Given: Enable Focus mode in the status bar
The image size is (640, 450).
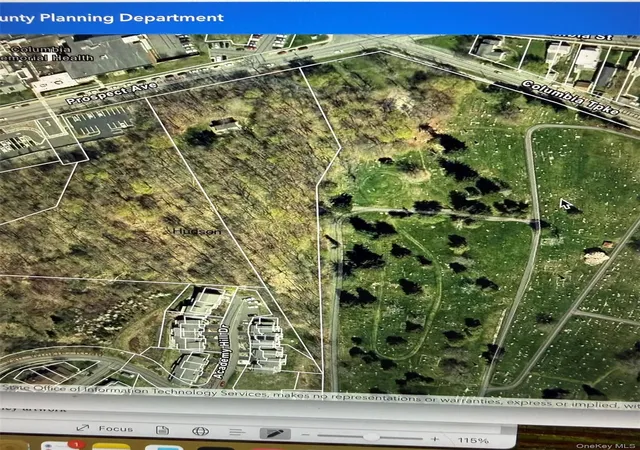Looking at the screenshot, I should 105,428.
